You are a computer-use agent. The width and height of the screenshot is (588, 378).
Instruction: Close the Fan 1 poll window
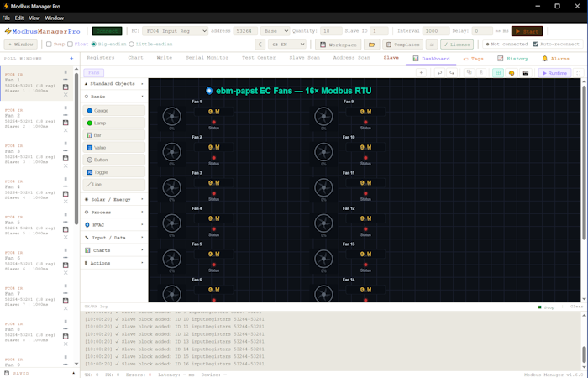click(x=66, y=94)
